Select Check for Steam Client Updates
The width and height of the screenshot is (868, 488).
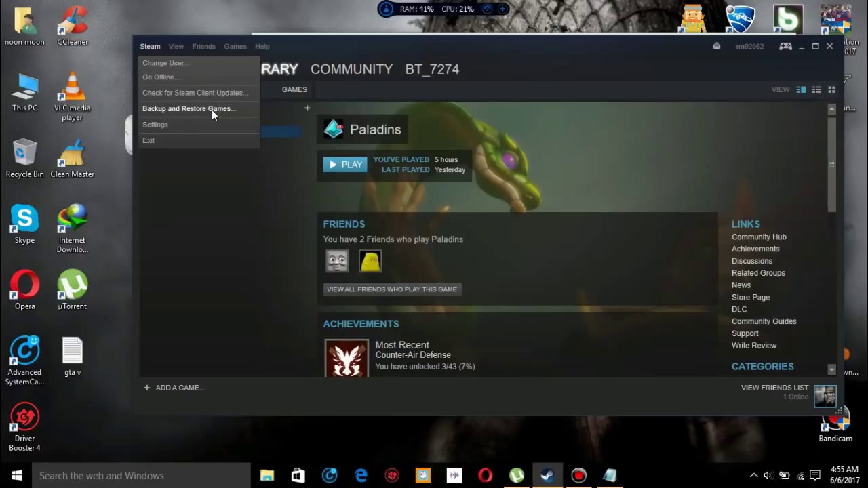click(x=199, y=93)
